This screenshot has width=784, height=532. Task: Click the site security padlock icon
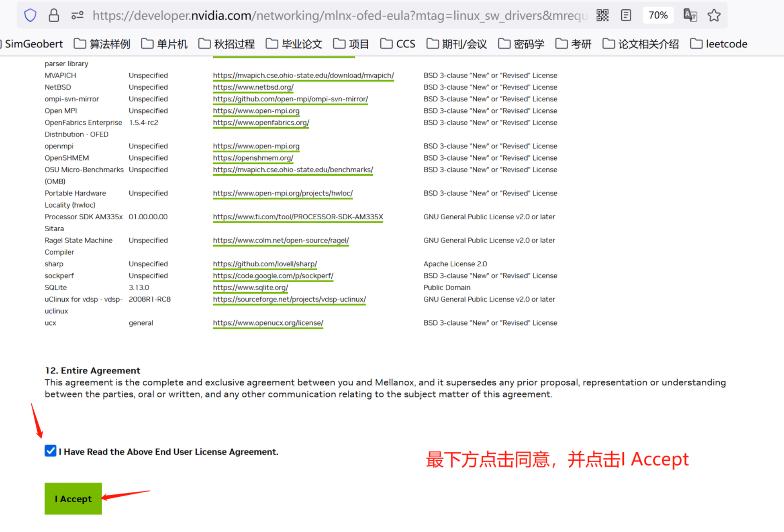point(54,15)
